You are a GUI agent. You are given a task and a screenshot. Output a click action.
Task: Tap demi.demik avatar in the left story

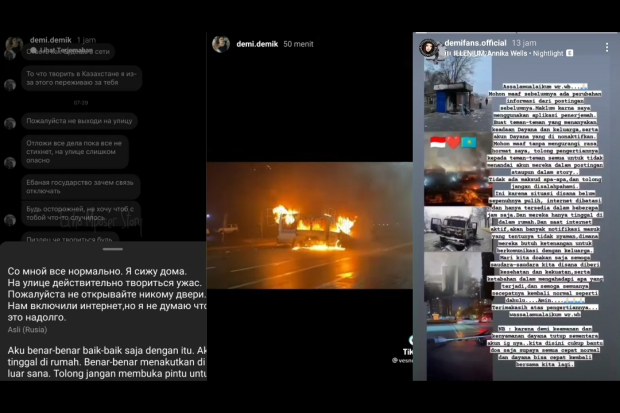point(14,44)
